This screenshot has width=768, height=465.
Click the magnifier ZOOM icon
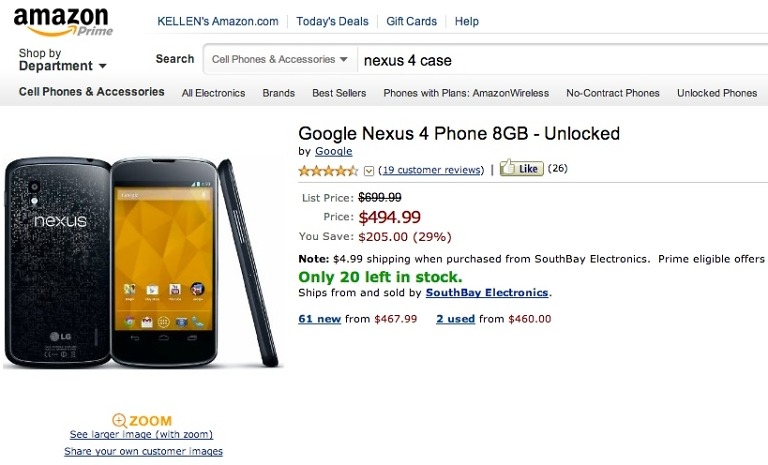[120, 421]
